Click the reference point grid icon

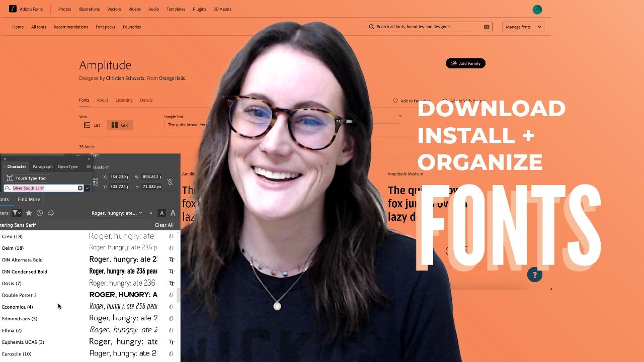click(x=95, y=182)
